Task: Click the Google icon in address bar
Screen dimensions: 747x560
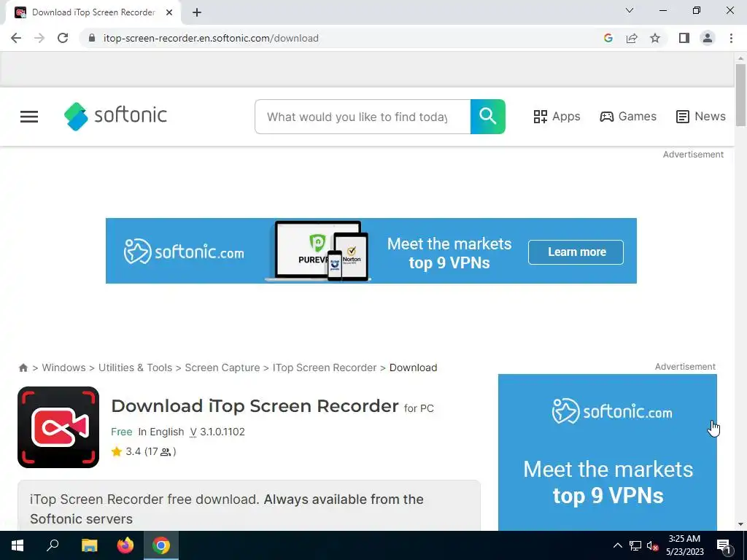Action: 608,38
